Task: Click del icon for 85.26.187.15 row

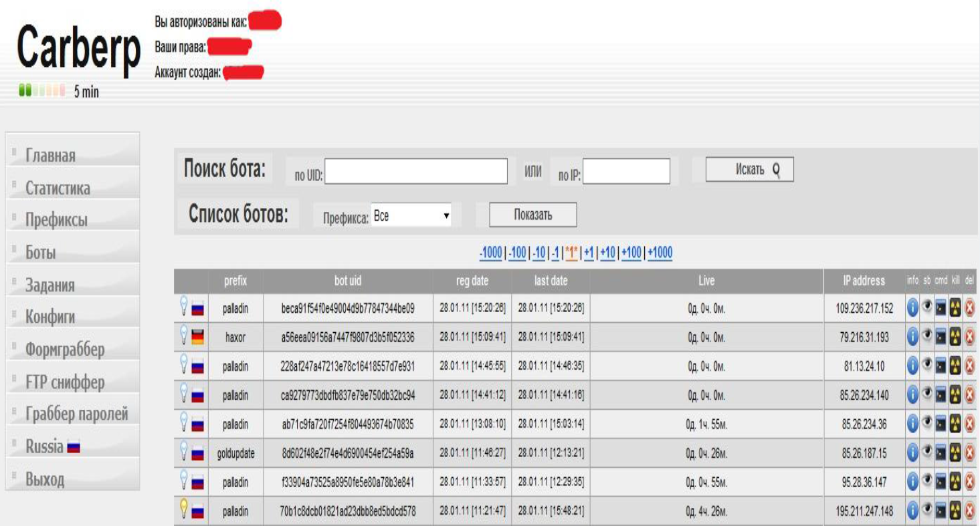Action: click(x=969, y=453)
